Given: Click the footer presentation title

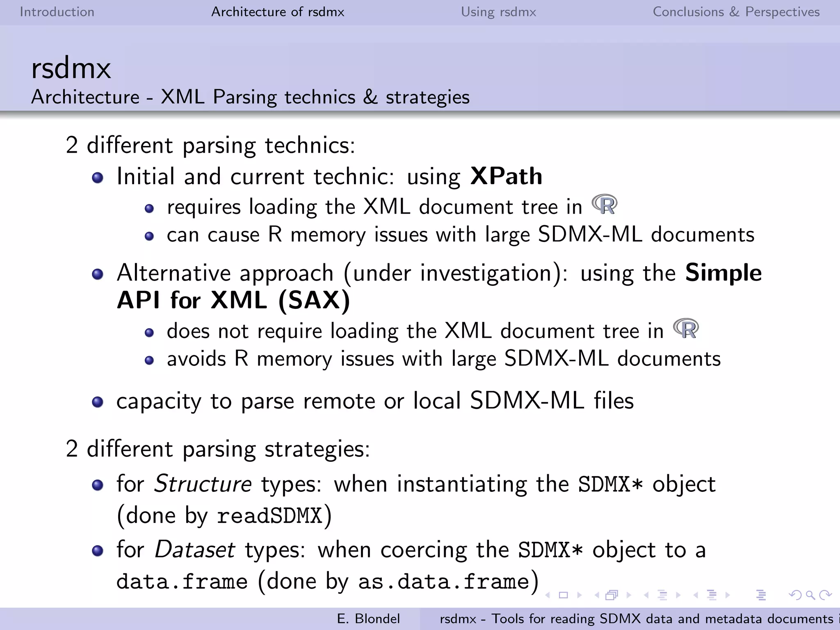Looking at the screenshot, I should (639, 619).
